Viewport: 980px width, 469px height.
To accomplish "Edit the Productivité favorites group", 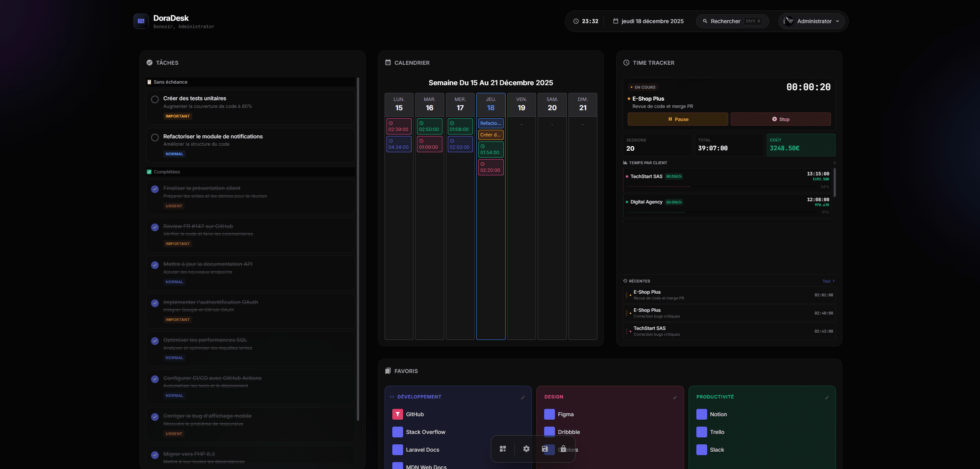I will pyautogui.click(x=827, y=397).
